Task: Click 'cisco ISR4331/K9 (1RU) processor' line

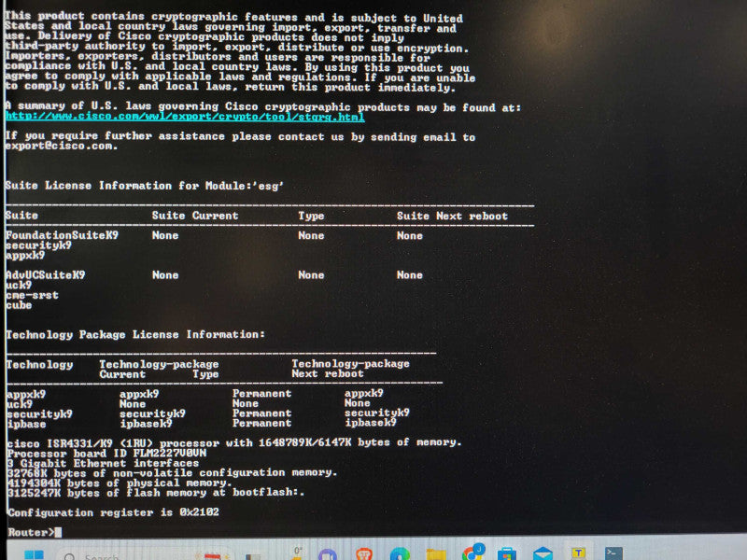Action: pos(234,442)
